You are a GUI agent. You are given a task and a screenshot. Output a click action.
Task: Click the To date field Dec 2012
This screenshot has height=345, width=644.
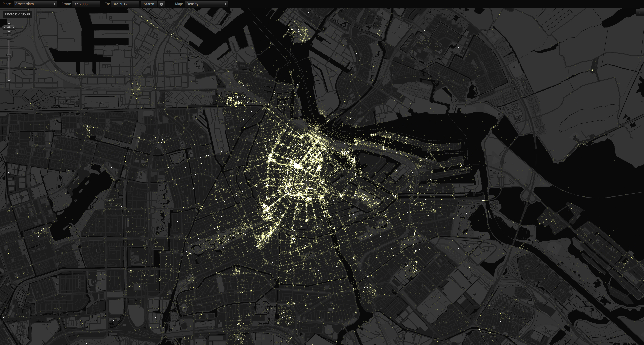(x=125, y=4)
